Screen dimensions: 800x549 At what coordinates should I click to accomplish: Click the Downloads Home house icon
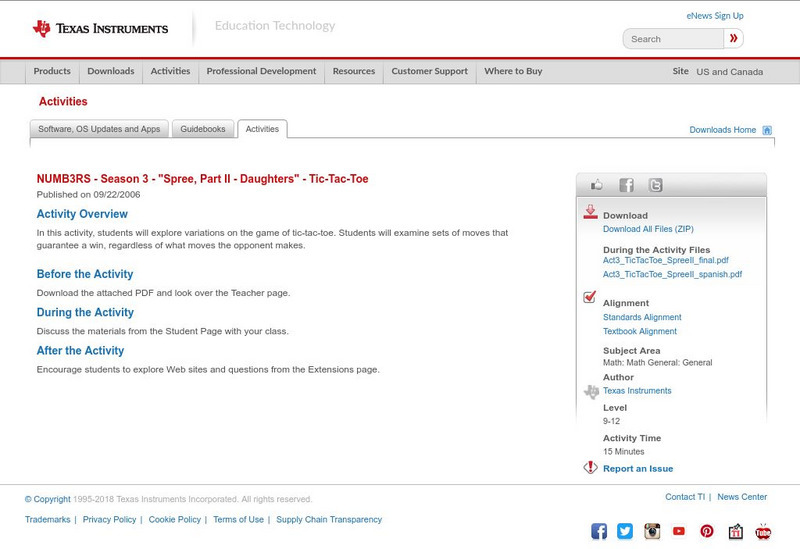click(767, 130)
